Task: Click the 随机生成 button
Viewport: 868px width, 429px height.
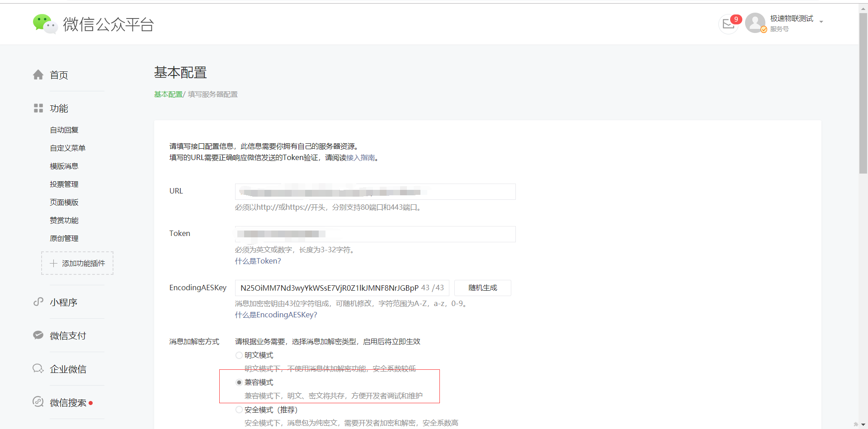Action: coord(482,288)
